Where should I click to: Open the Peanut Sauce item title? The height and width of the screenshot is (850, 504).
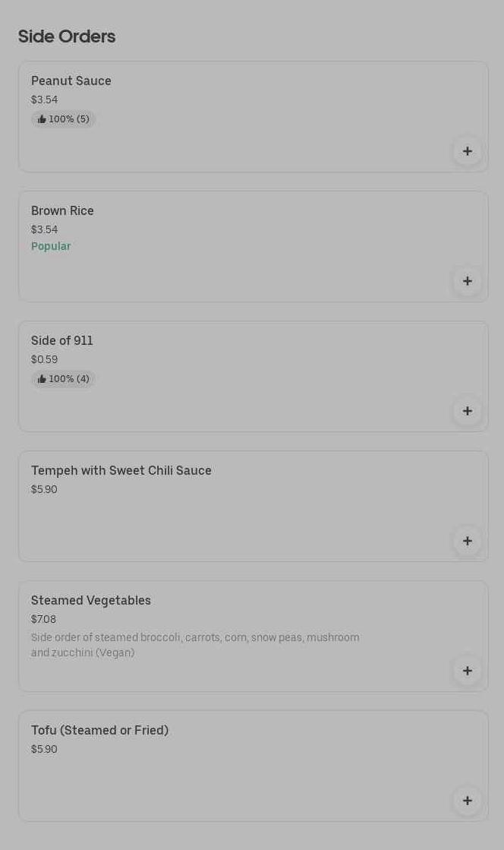coord(71,81)
